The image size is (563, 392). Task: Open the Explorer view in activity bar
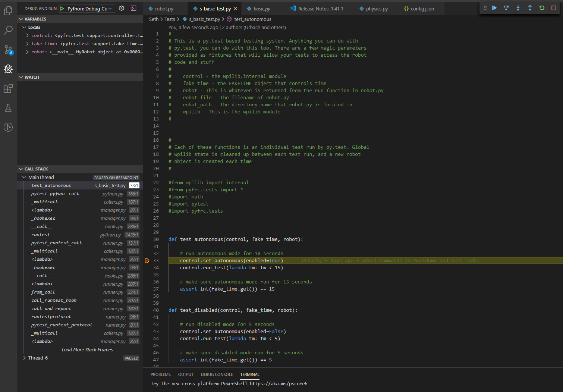pyautogui.click(x=8, y=11)
